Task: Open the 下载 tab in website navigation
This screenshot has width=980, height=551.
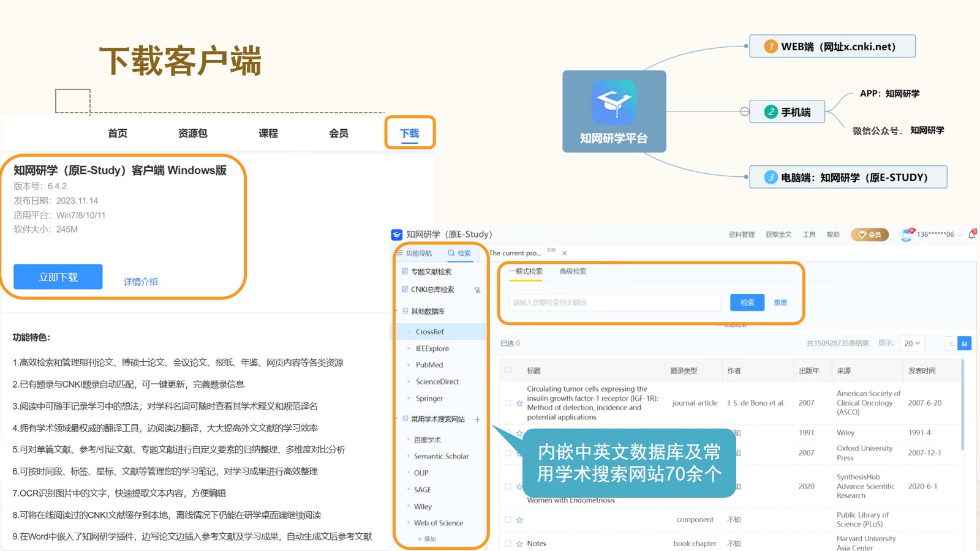Action: (x=409, y=133)
